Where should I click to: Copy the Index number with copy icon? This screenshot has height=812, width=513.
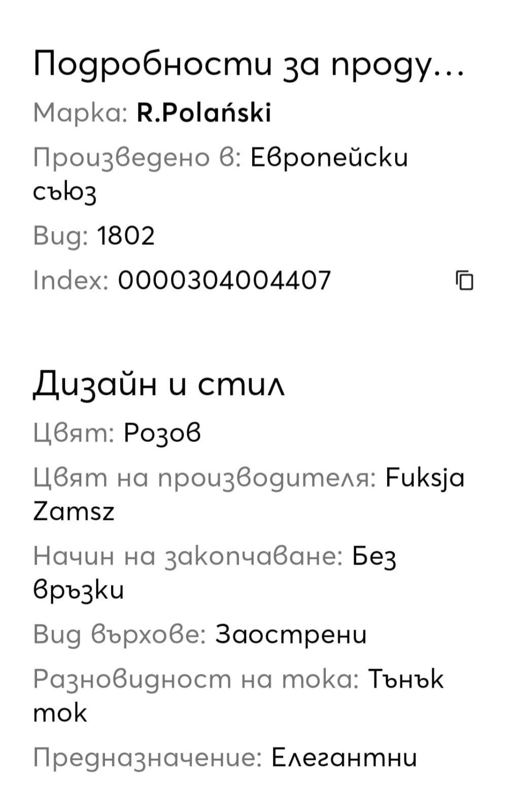[x=465, y=280]
